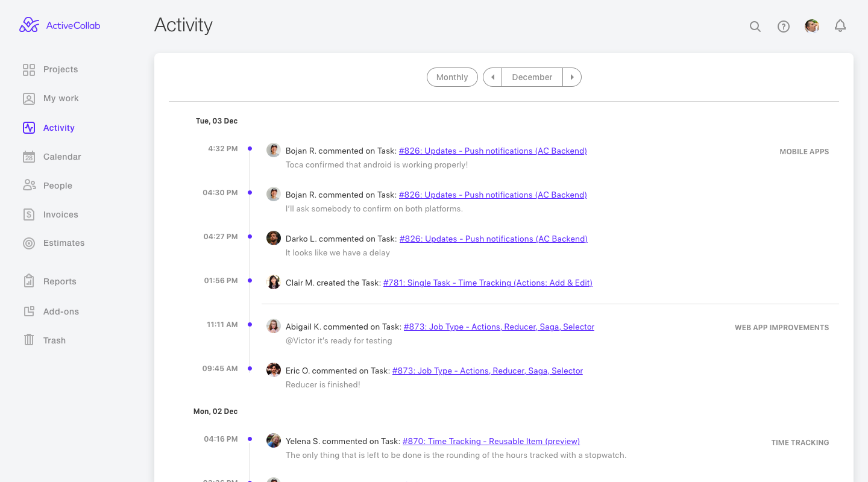868x482 pixels.
Task: Go to Invoices menu item
Action: 61,214
